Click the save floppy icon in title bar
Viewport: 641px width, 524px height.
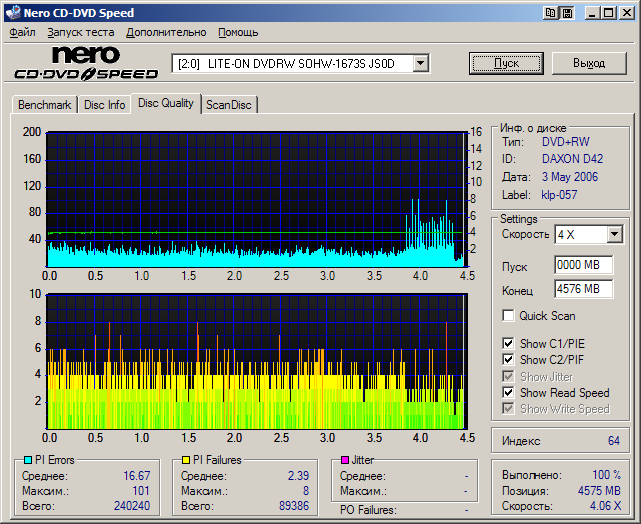pos(567,13)
